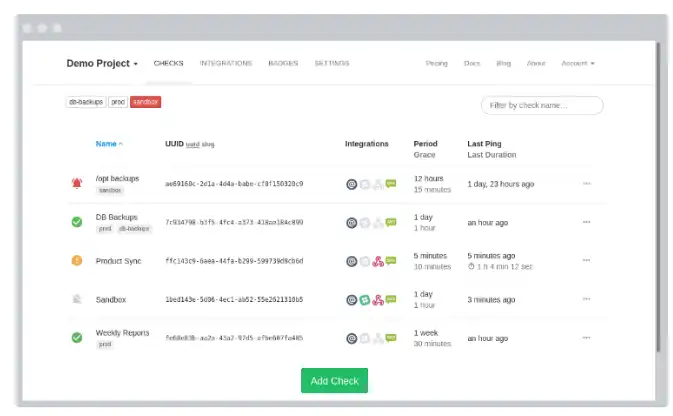Viewport: 673px width, 416px height.
Task: Open the Demo Project dropdown
Action: [x=102, y=64]
